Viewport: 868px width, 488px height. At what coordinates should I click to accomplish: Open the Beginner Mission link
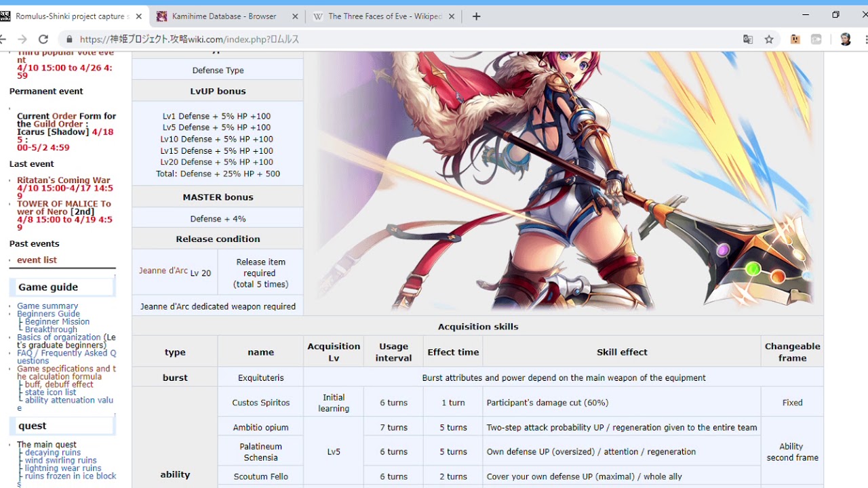(57, 321)
